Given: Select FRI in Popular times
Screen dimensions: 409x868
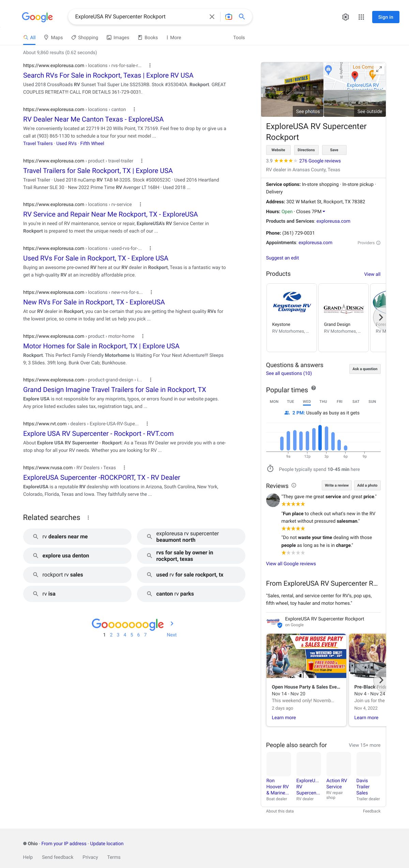Looking at the screenshot, I should click(339, 401).
